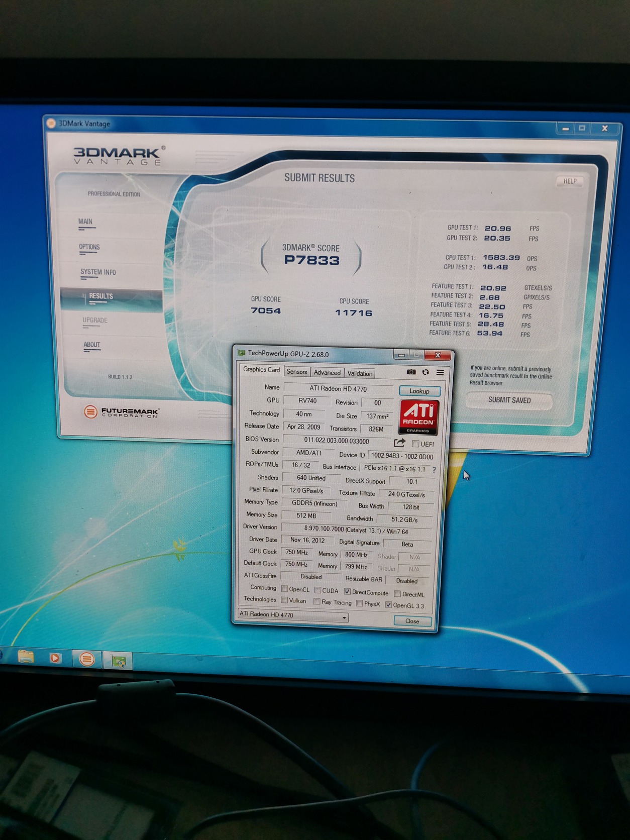Click the Bus Interface question mark
This screenshot has width=630, height=840.
tap(434, 470)
